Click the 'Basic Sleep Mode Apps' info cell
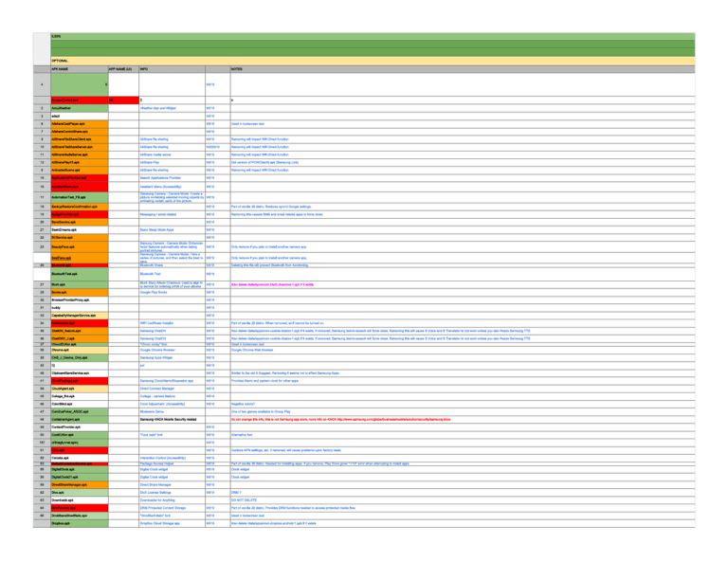The image size is (728, 562). pos(172,229)
